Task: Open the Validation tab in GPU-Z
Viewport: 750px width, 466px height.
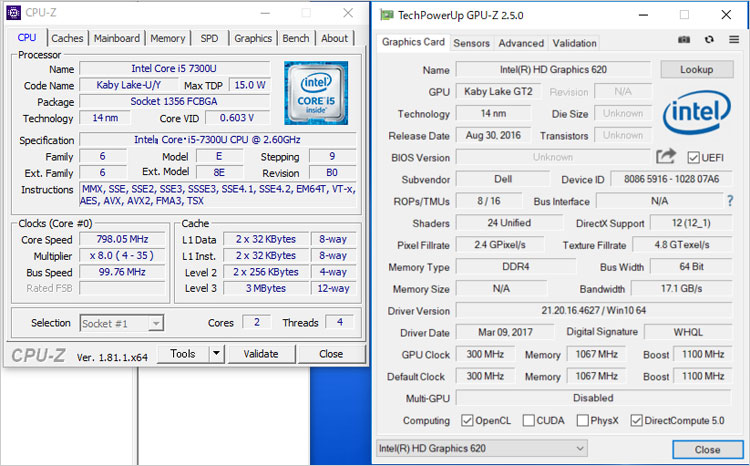Action: pos(574,43)
